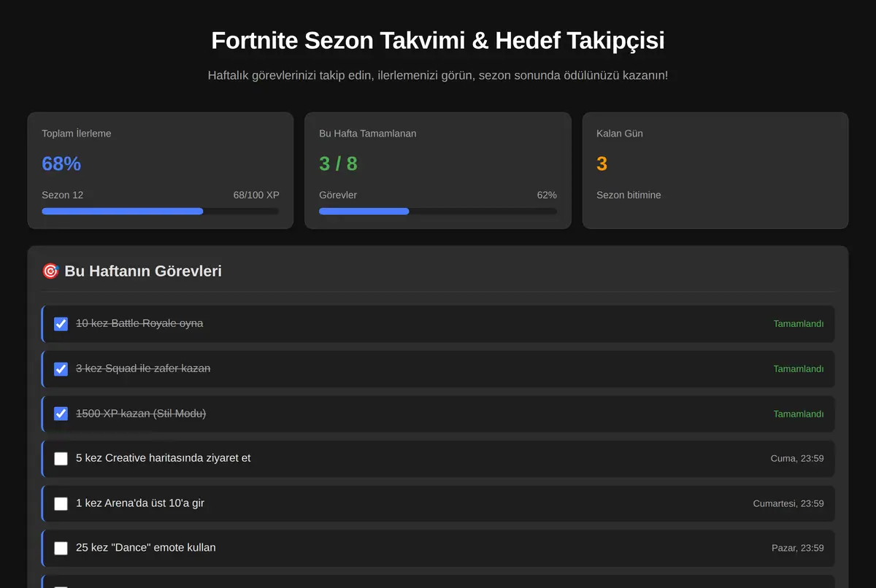Check the "1 kez Arena'da üst 10'a gir" checkbox
The width and height of the screenshot is (876, 588).
point(61,503)
